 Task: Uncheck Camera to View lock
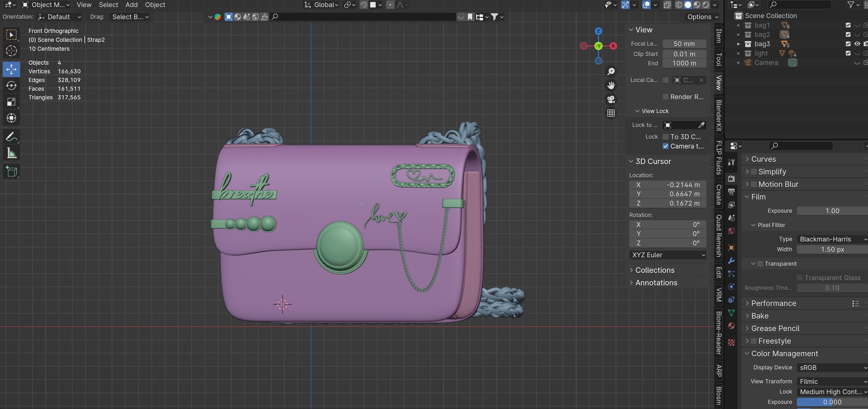(665, 146)
